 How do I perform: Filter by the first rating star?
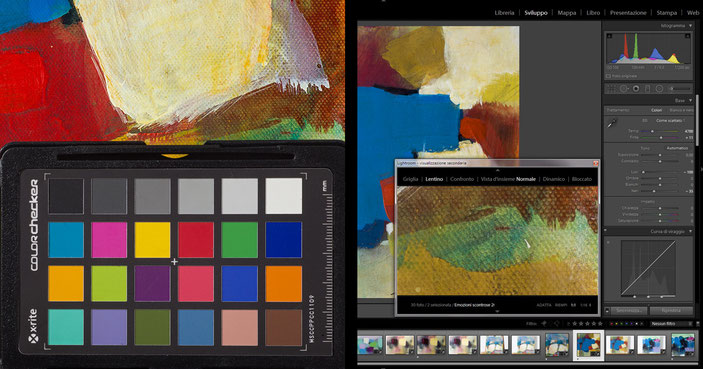(575, 324)
